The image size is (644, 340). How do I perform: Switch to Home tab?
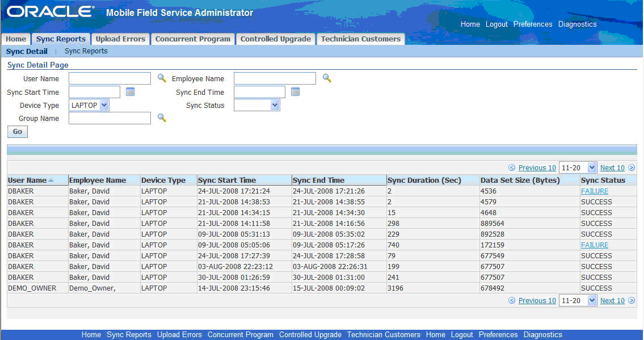point(16,39)
